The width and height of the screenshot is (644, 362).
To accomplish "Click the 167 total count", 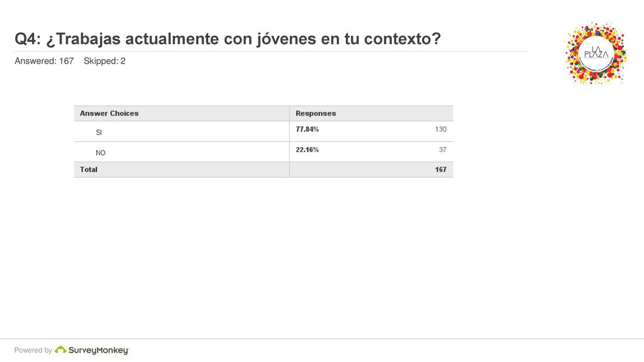I will point(441,170).
